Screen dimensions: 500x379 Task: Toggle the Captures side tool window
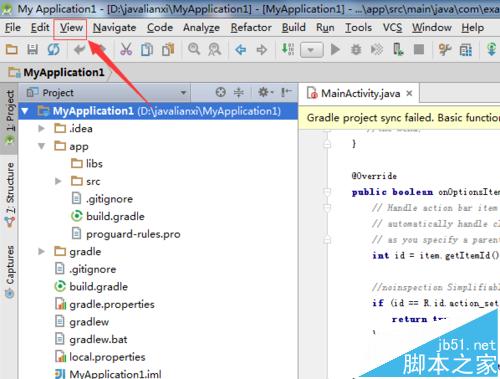tap(9, 271)
